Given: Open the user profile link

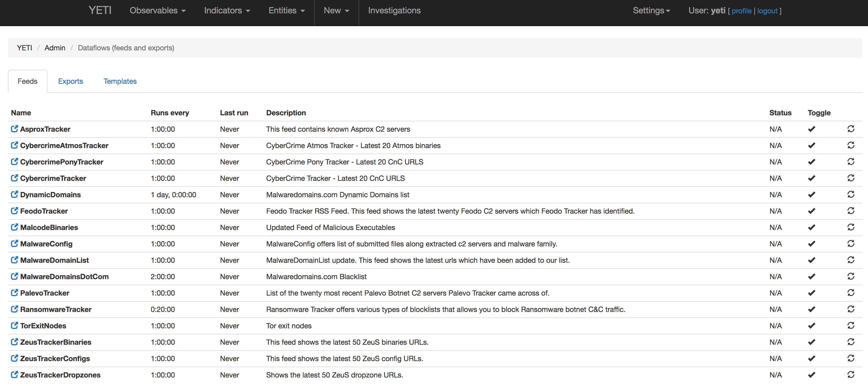Looking at the screenshot, I should pyautogui.click(x=741, y=11).
